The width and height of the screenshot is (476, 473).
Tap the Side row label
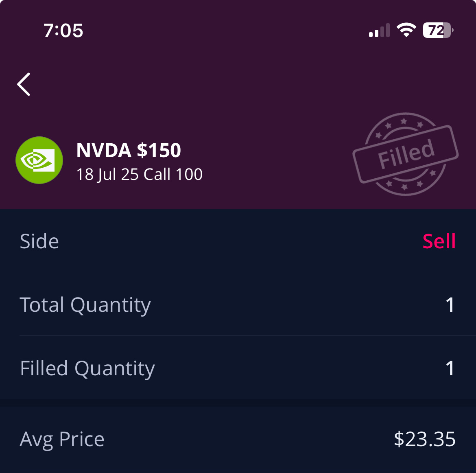coord(39,241)
